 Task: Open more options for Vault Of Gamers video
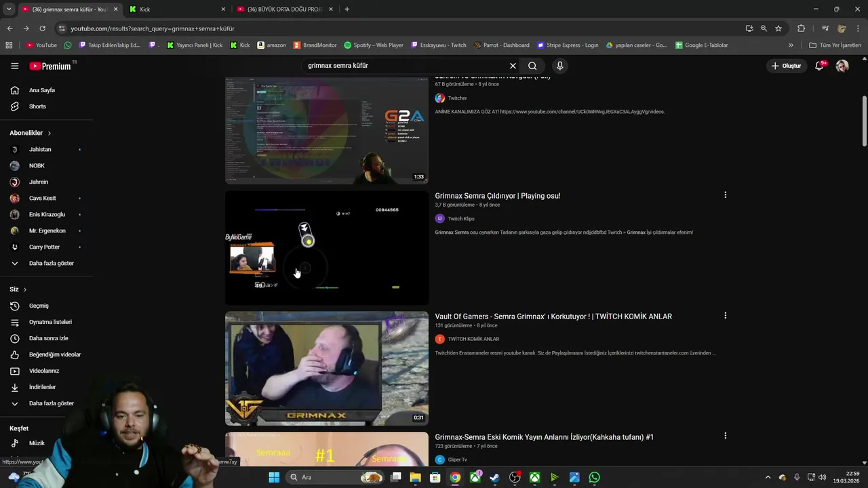(725, 316)
